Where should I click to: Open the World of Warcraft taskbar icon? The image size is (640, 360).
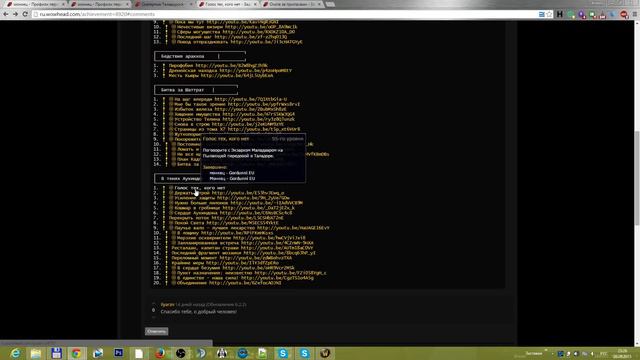pyautogui.click(x=325, y=353)
